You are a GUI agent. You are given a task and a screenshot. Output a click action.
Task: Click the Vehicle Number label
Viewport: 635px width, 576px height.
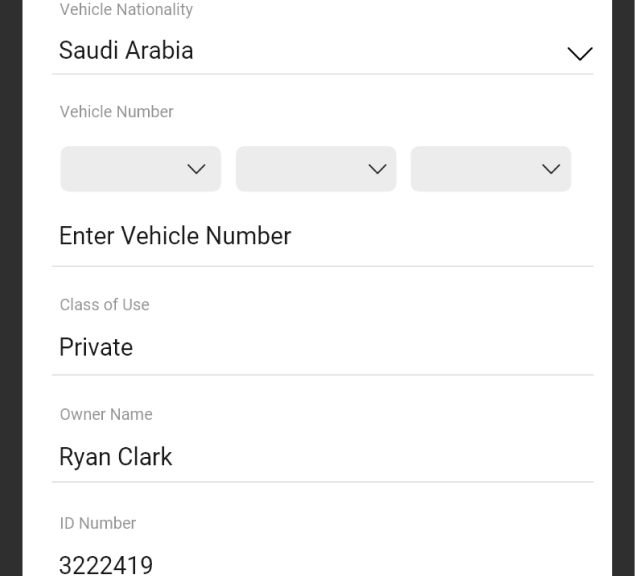pyautogui.click(x=117, y=112)
